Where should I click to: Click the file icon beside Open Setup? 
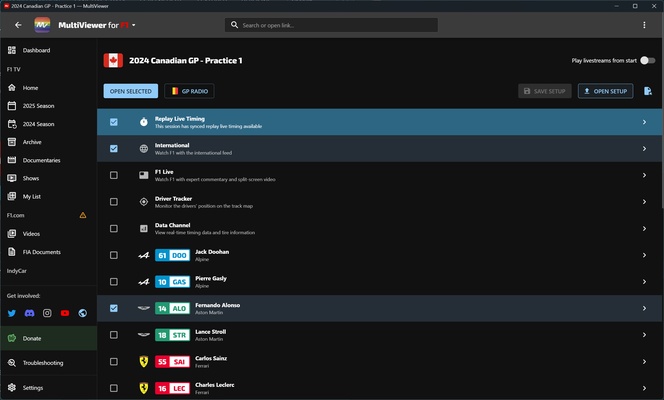tap(647, 91)
